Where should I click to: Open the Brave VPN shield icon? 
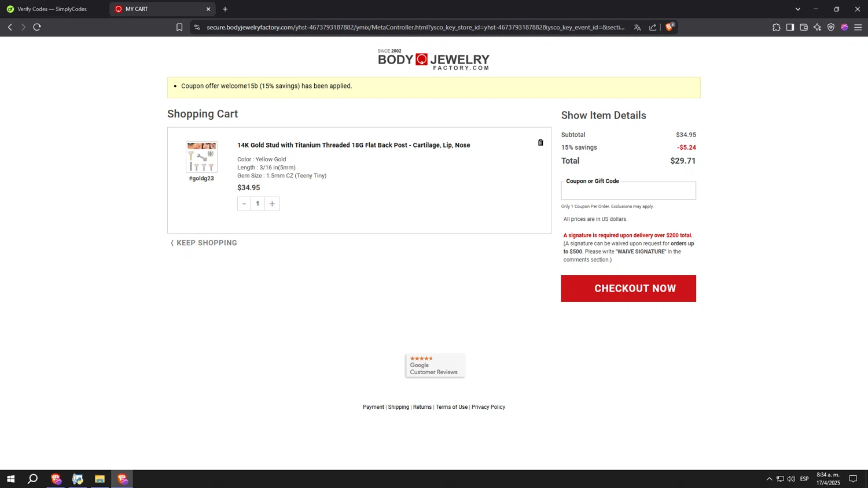[831, 27]
